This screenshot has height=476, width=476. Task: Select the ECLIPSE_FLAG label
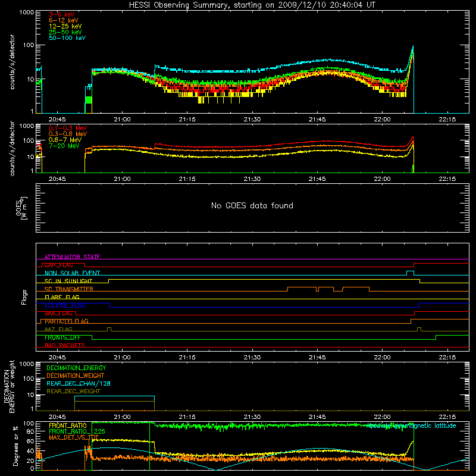[65, 305]
